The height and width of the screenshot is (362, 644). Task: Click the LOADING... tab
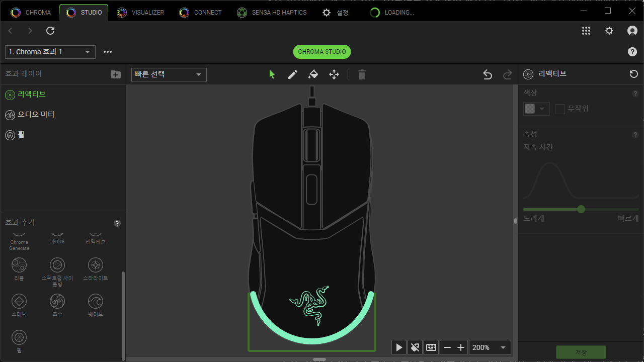coord(392,12)
